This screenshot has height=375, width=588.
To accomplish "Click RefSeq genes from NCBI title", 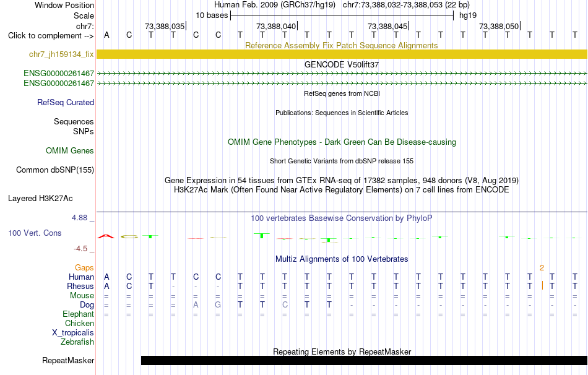I will pyautogui.click(x=342, y=93).
